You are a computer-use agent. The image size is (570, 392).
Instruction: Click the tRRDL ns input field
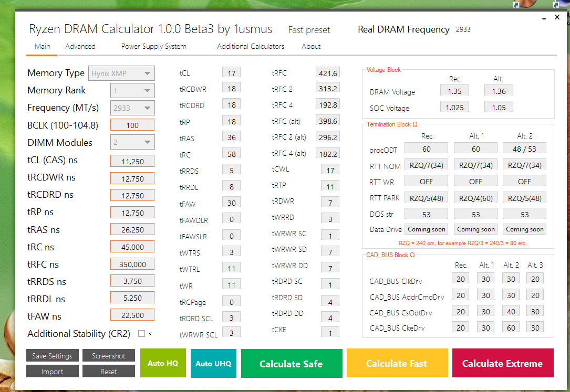click(x=132, y=298)
